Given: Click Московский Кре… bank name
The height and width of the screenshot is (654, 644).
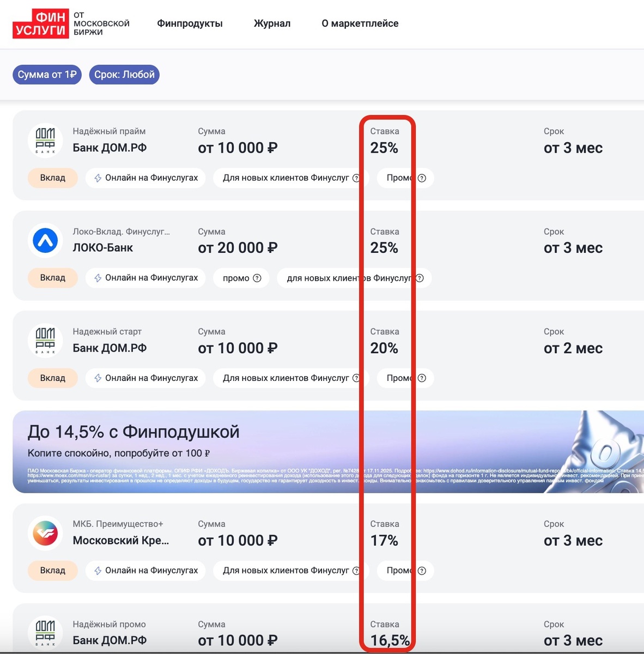Looking at the screenshot, I should (121, 541).
